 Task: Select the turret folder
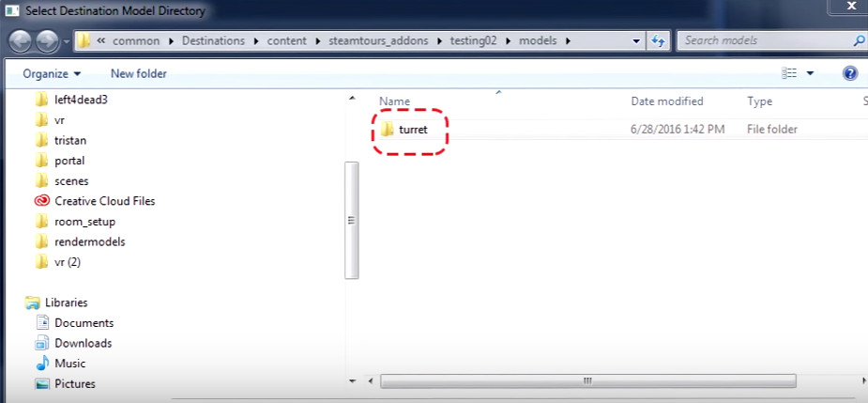411,130
